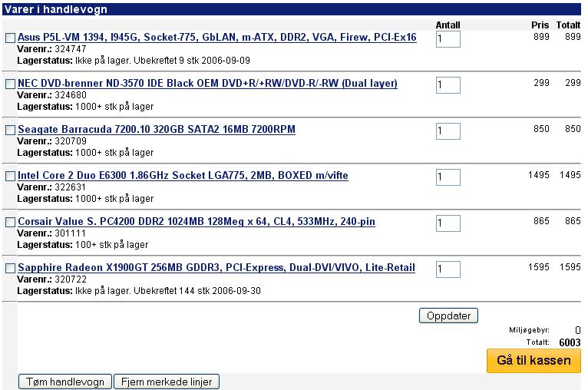This screenshot has height=390, width=588.
Task: Open NEC DVD-brenner ND-3570 product link
Action: [x=207, y=83]
